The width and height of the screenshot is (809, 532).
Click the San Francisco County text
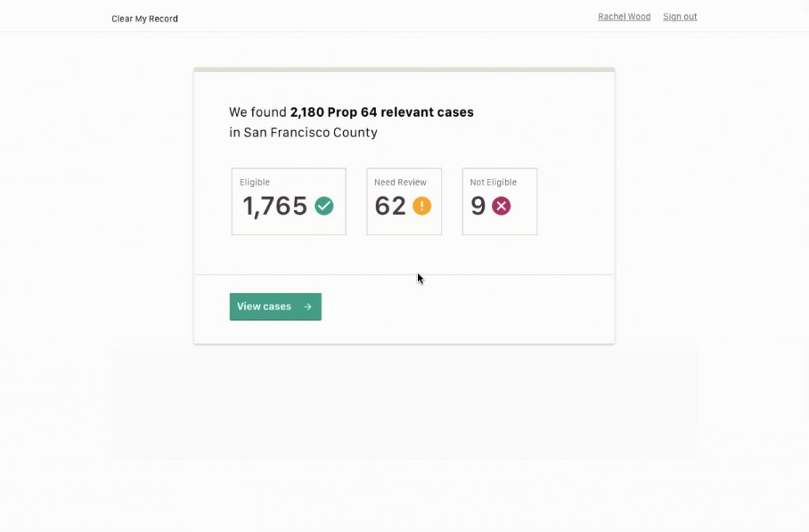(310, 133)
